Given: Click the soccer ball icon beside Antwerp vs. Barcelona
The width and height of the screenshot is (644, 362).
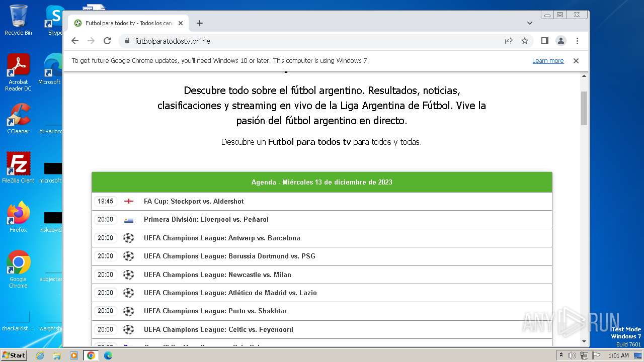Looking at the screenshot, I should (129, 238).
